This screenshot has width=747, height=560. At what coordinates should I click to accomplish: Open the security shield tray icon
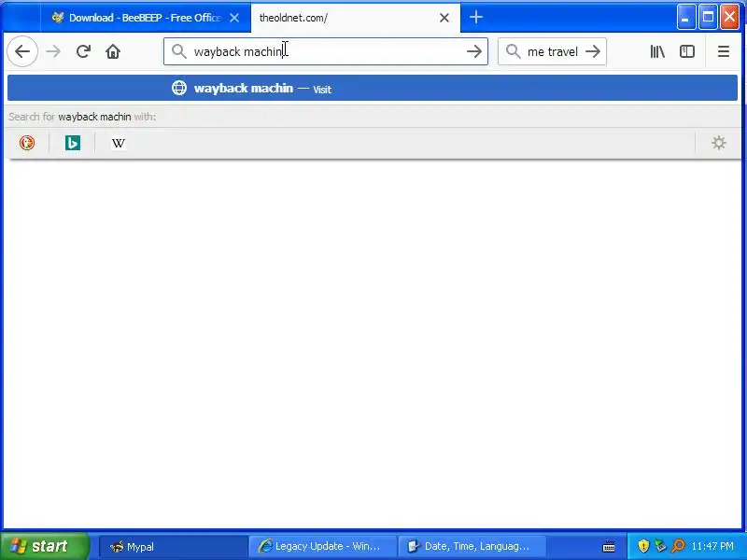click(x=643, y=546)
